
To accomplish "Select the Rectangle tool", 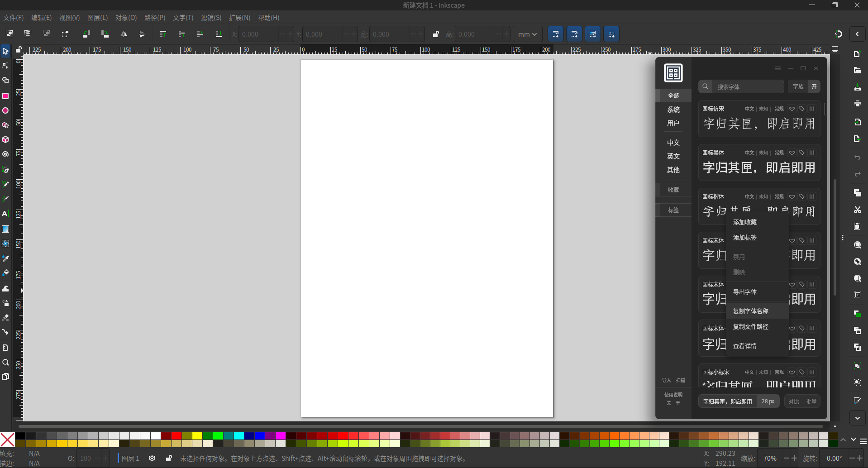I will [5, 96].
